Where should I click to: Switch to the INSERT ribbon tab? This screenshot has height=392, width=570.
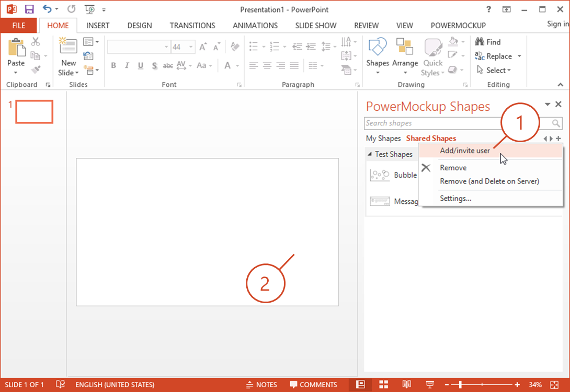pos(98,26)
